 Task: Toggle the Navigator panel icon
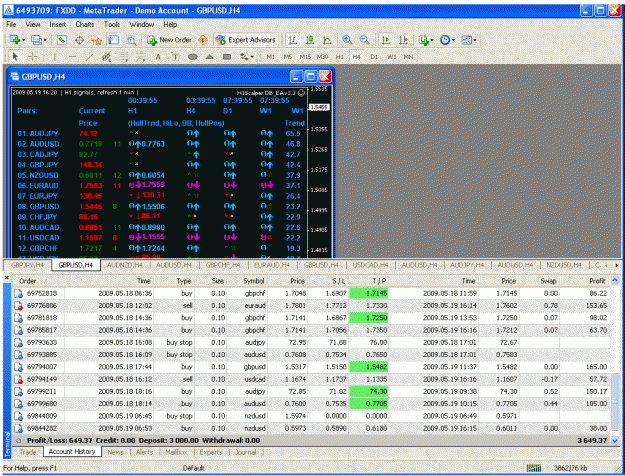pos(96,40)
